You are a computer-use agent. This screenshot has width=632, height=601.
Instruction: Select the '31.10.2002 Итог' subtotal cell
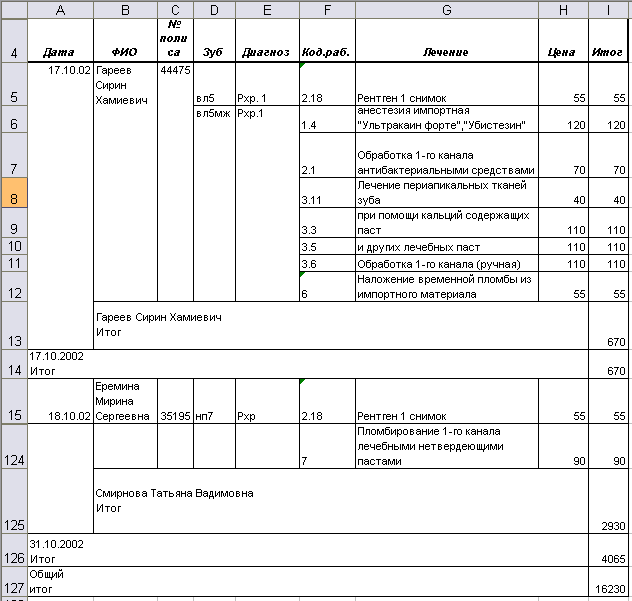click(x=308, y=550)
